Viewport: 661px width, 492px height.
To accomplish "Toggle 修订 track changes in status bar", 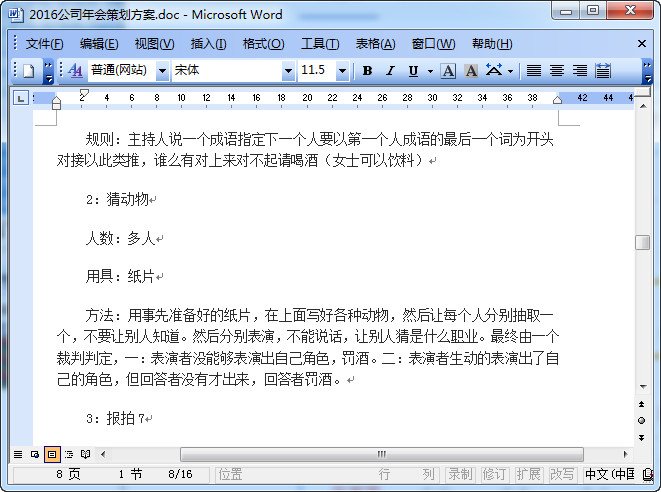I will pos(494,474).
